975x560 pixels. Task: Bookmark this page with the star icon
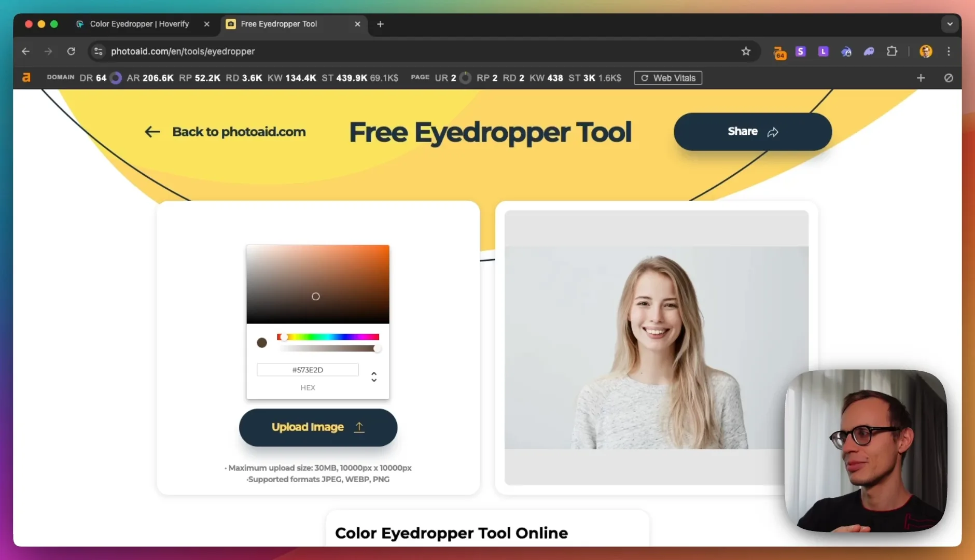(746, 51)
